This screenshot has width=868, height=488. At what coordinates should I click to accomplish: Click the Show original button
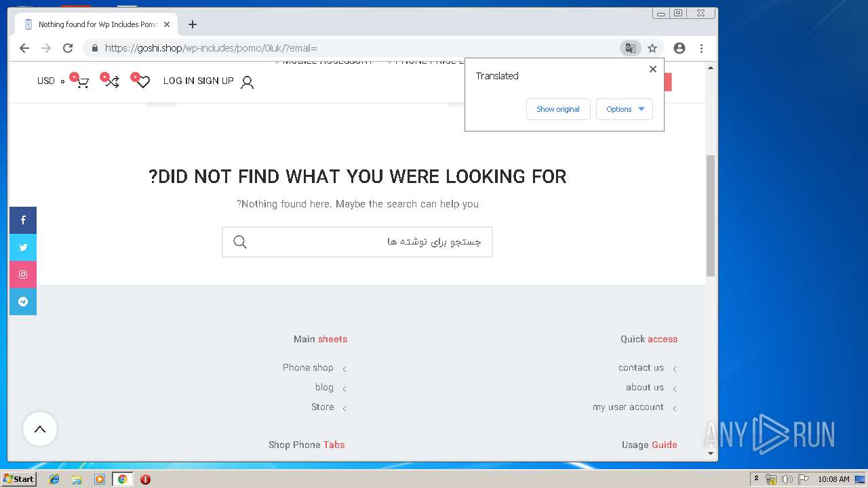[558, 109]
